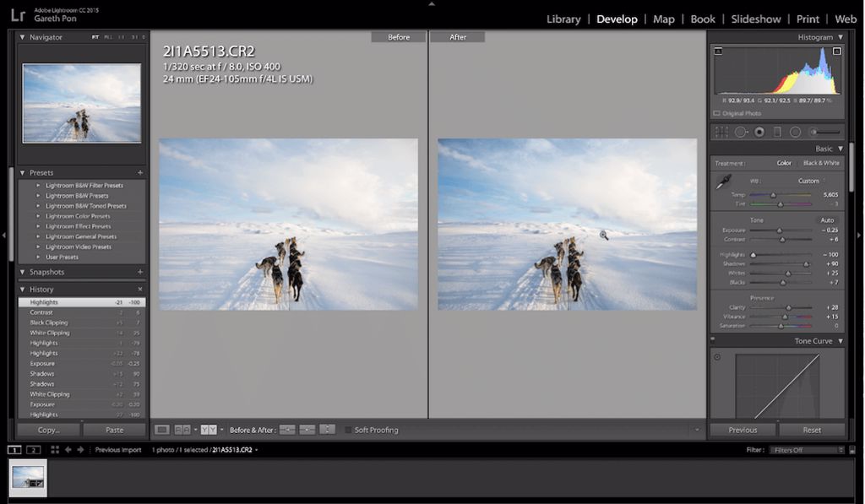This screenshot has height=504, width=865.
Task: Select the Crop Overlay grid tool
Action: [x=721, y=132]
